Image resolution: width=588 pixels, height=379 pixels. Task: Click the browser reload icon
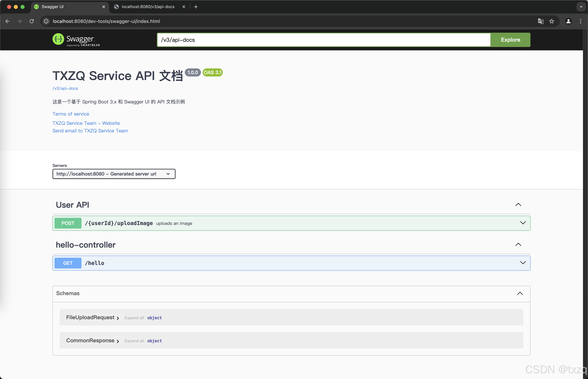point(32,21)
